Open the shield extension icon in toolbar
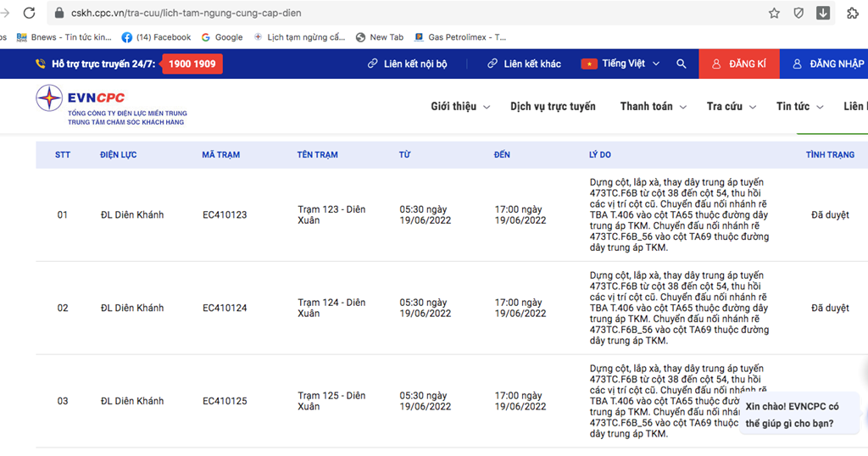Screen dimensions: 868x456 (798, 13)
